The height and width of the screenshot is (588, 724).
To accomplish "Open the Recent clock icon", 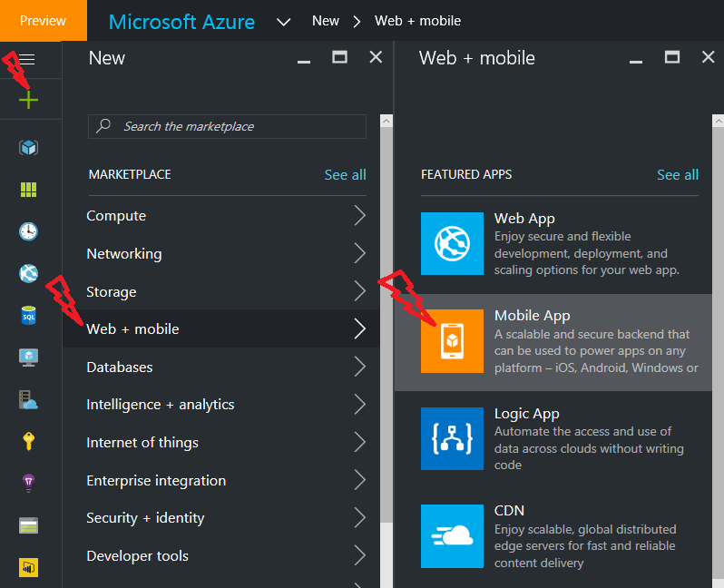I will click(x=29, y=231).
